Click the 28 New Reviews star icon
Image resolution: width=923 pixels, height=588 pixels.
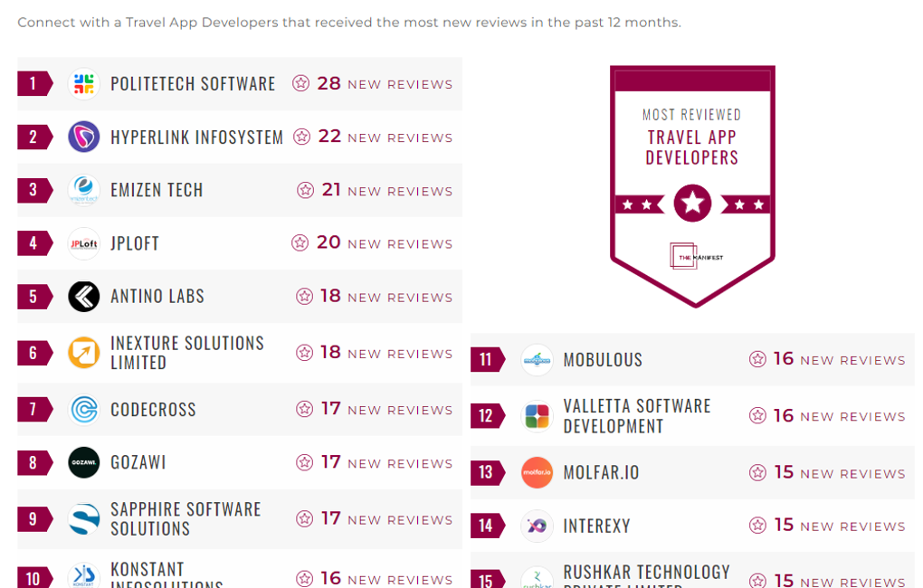click(301, 84)
